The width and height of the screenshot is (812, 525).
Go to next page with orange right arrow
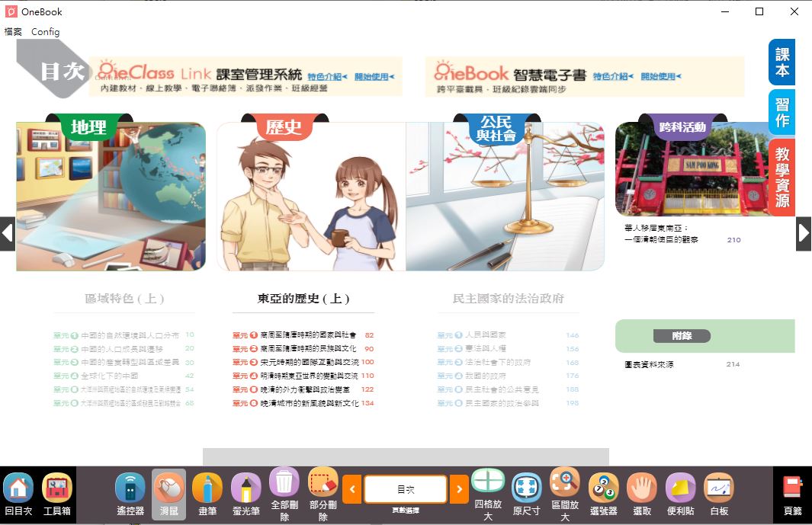[459, 489]
